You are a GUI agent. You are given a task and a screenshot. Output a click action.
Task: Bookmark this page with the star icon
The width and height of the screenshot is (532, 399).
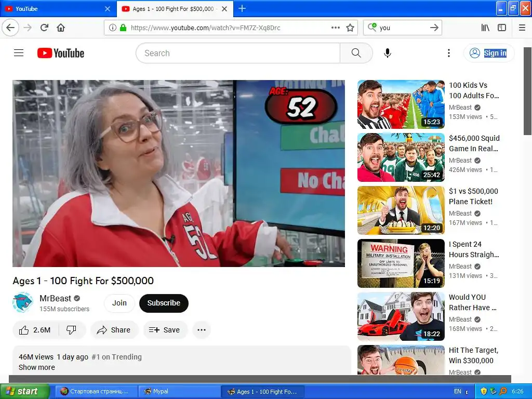pos(350,28)
